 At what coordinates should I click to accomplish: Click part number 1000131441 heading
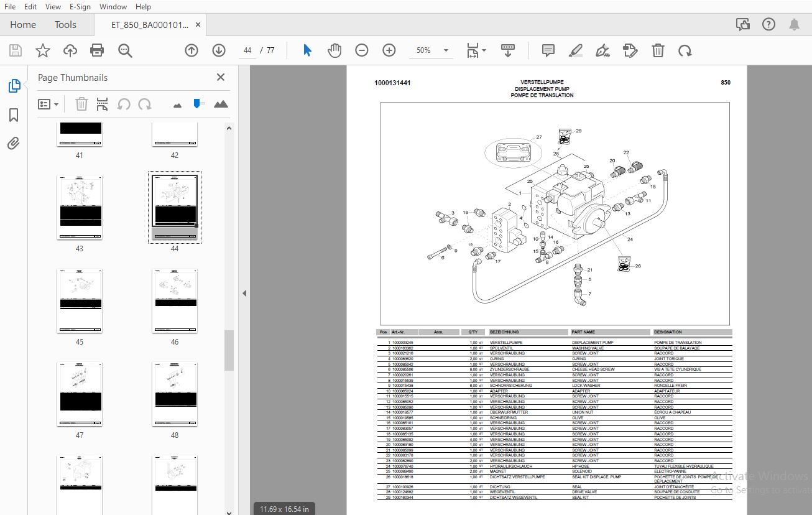point(392,83)
